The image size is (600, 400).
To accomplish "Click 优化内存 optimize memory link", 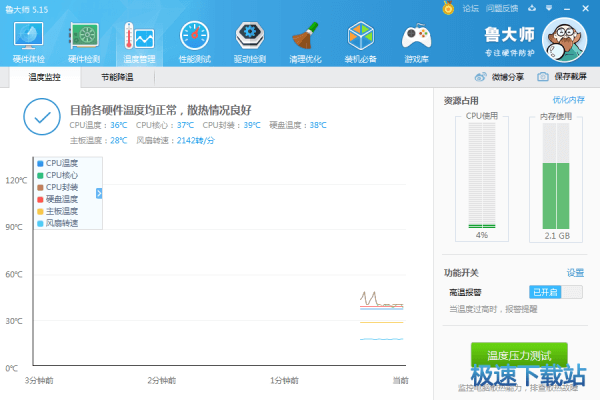I will 568,100.
